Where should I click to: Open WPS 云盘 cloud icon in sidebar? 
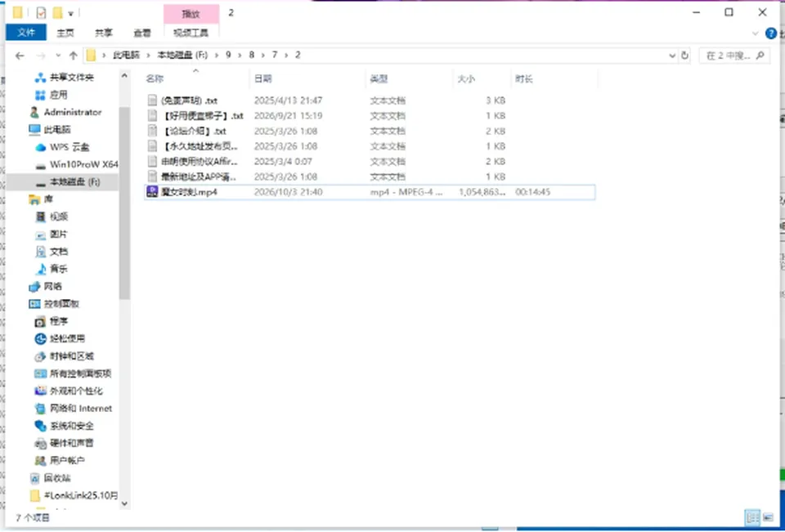[x=41, y=147]
